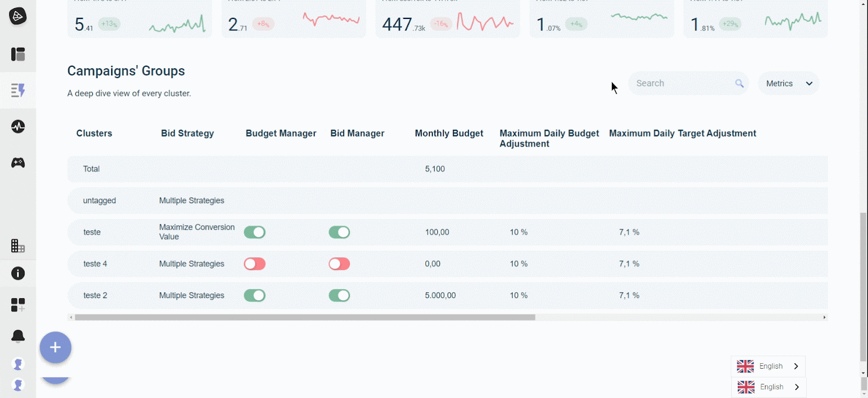Open the heartbeat pulse monitor icon
Viewport: 868px width, 398px height.
pyautogui.click(x=18, y=127)
